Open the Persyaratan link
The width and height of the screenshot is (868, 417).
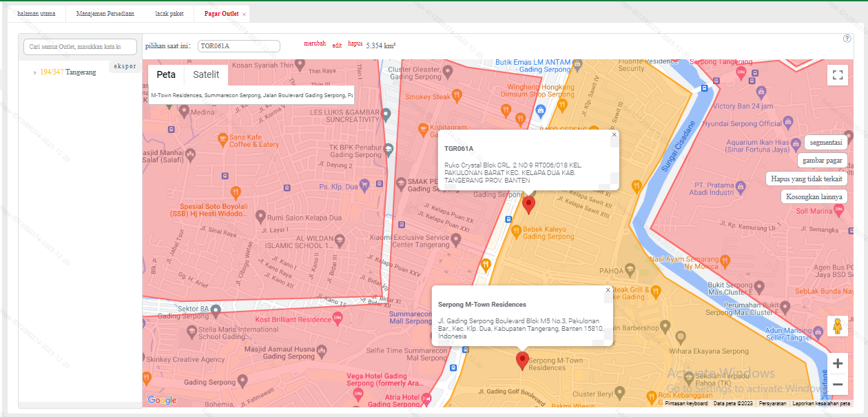pos(772,403)
